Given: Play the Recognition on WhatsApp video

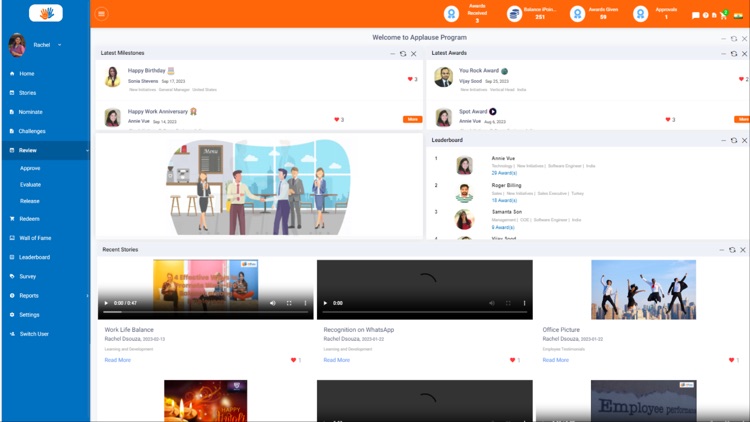Looking at the screenshot, I should pyautogui.click(x=325, y=303).
